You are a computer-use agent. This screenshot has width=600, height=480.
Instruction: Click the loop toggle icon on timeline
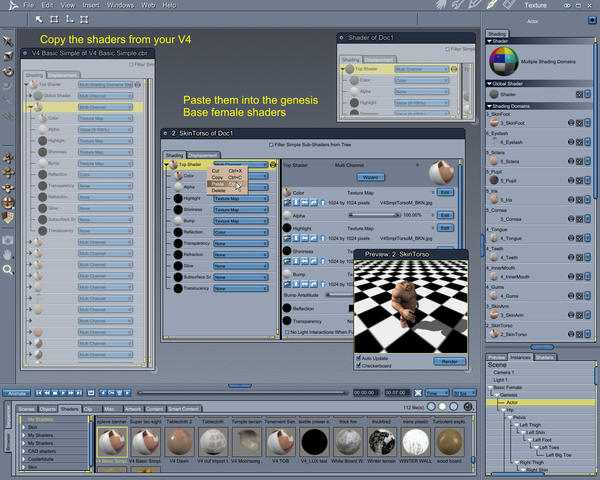pyautogui.click(x=91, y=393)
